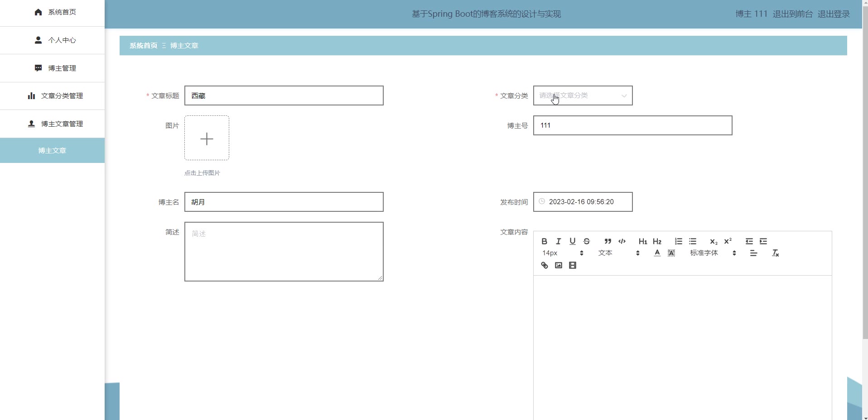Select 博主文章 submenu item
The width and height of the screenshot is (868, 420).
point(52,151)
